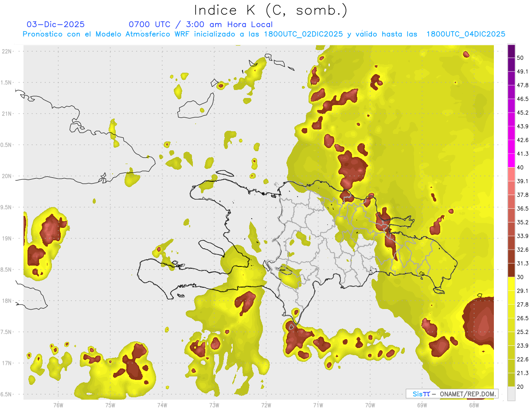This screenshot has width=532, height=411.
Task: Click the '21N' latitude label
Action: [x=8, y=114]
